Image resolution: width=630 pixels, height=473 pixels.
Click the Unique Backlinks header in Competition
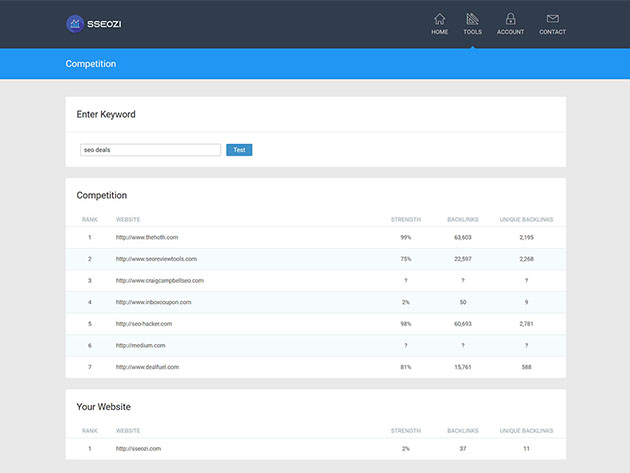[x=526, y=219]
